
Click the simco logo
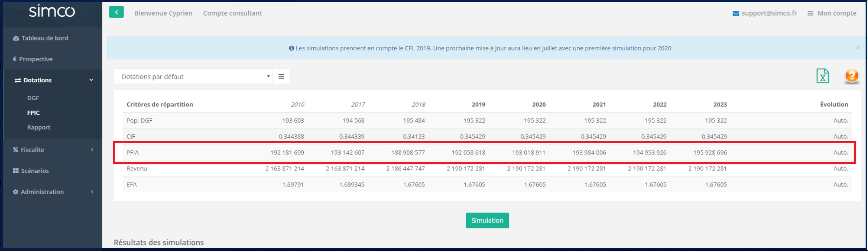(x=52, y=11)
